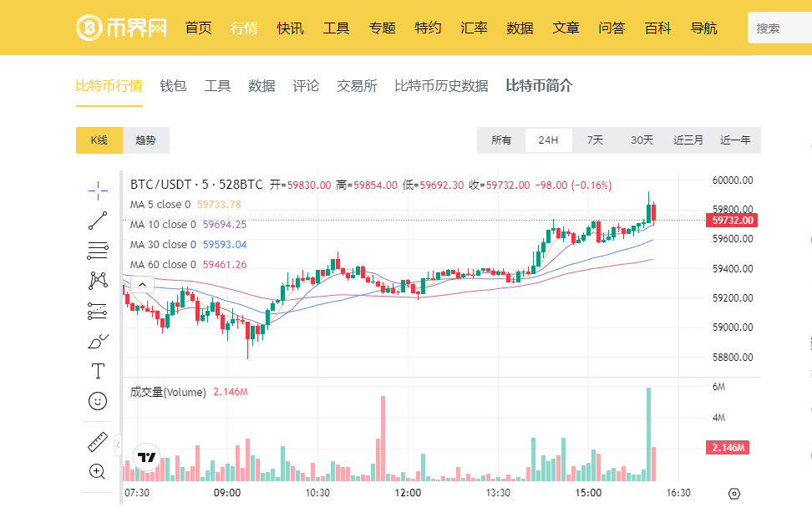This screenshot has width=812, height=513.
Task: Open the 文章 nav item
Action: tap(566, 28)
